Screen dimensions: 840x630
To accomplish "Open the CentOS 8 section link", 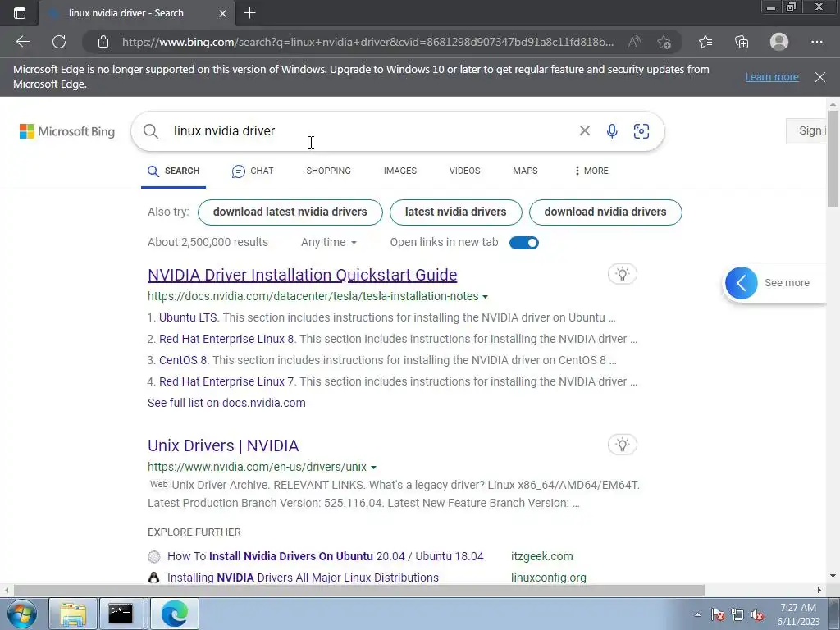I will click(x=183, y=361).
